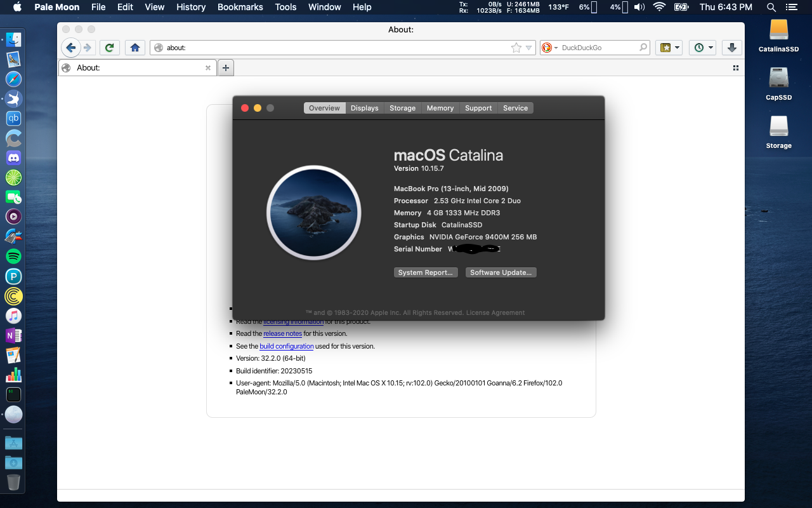Bookmark this page with the star icon
812x508 pixels.
(516, 48)
